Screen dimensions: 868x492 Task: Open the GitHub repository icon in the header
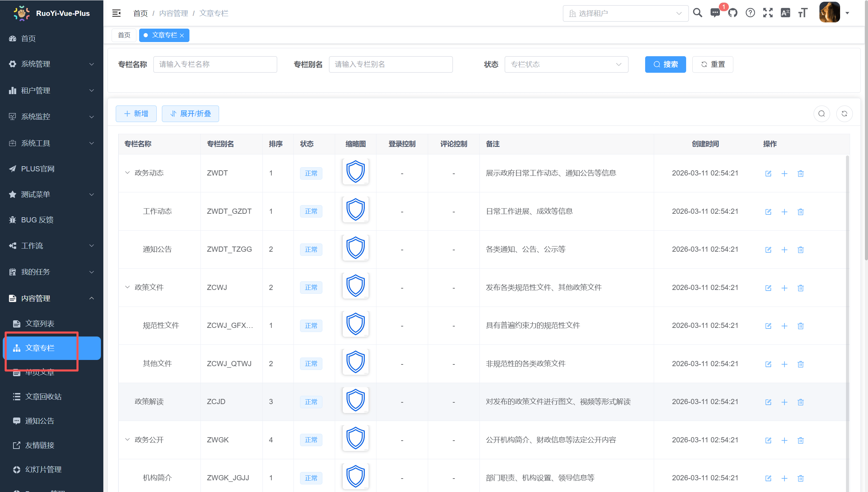(x=733, y=13)
